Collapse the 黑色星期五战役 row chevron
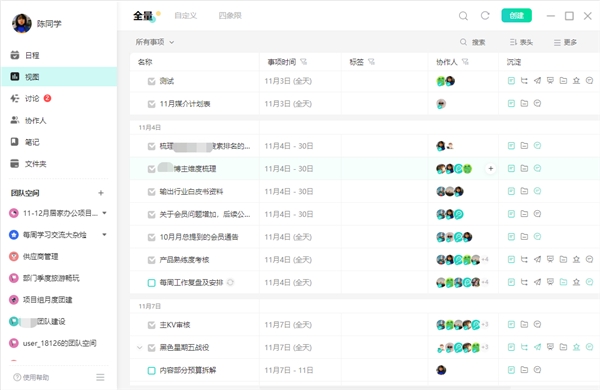 [x=140, y=348]
